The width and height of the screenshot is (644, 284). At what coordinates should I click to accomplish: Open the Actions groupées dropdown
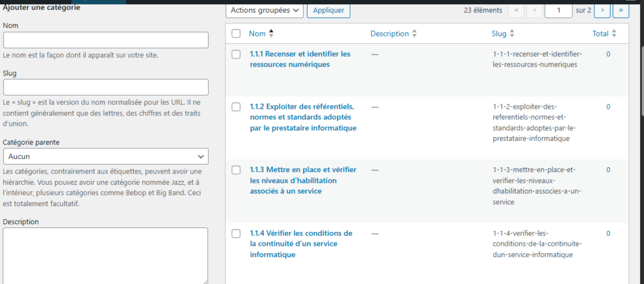point(264,10)
